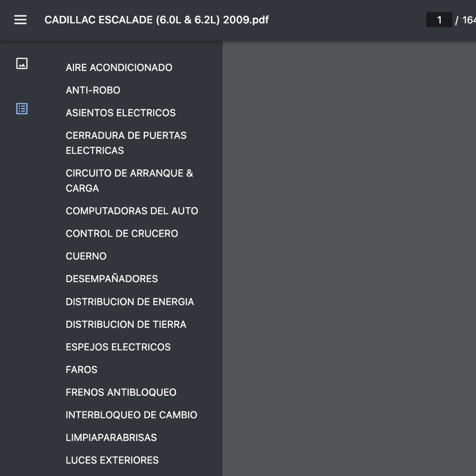Navigate to CONTROL DE CRUCERO
The image size is (476, 476).
point(122,234)
